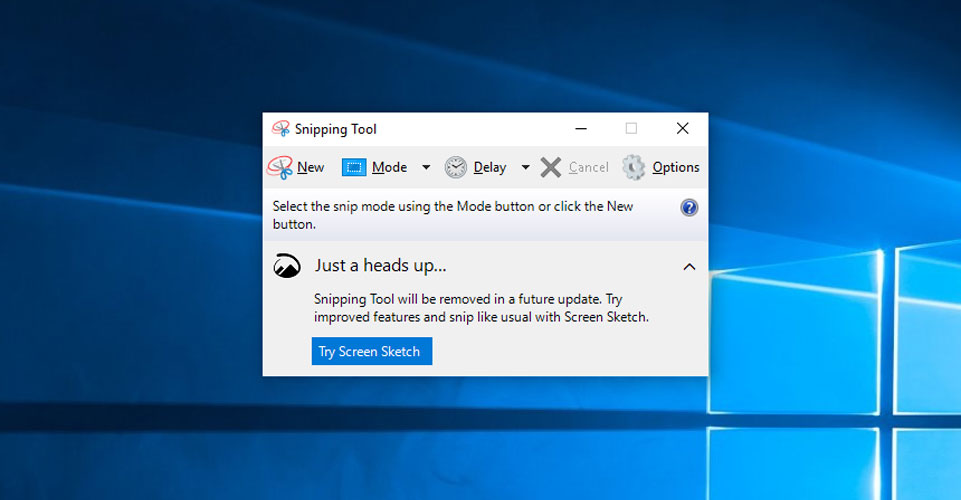Open Options via the gear icon
Image resolution: width=961 pixels, height=500 pixels.
click(x=634, y=167)
